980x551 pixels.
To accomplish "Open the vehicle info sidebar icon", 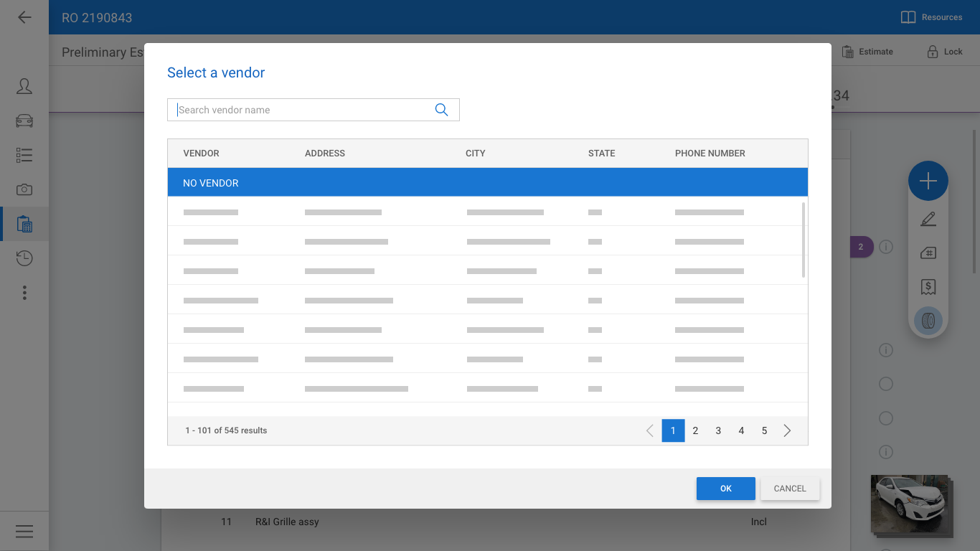I will (x=24, y=121).
